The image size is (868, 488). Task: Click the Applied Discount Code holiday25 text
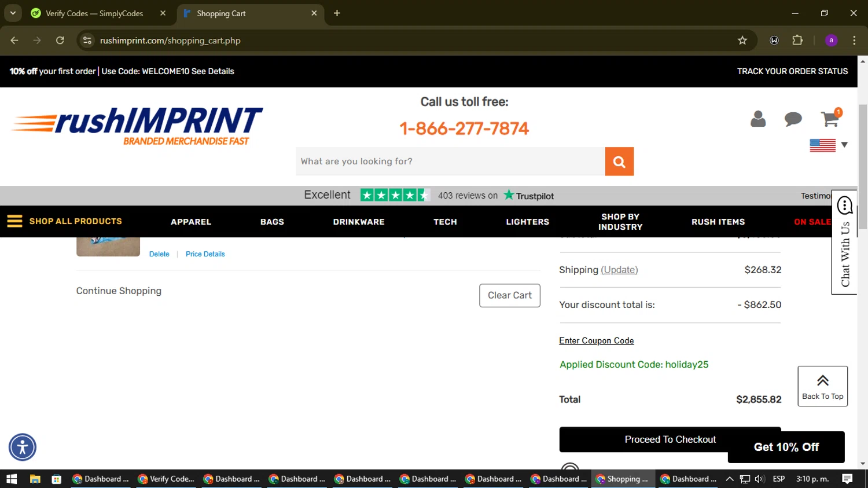point(634,365)
